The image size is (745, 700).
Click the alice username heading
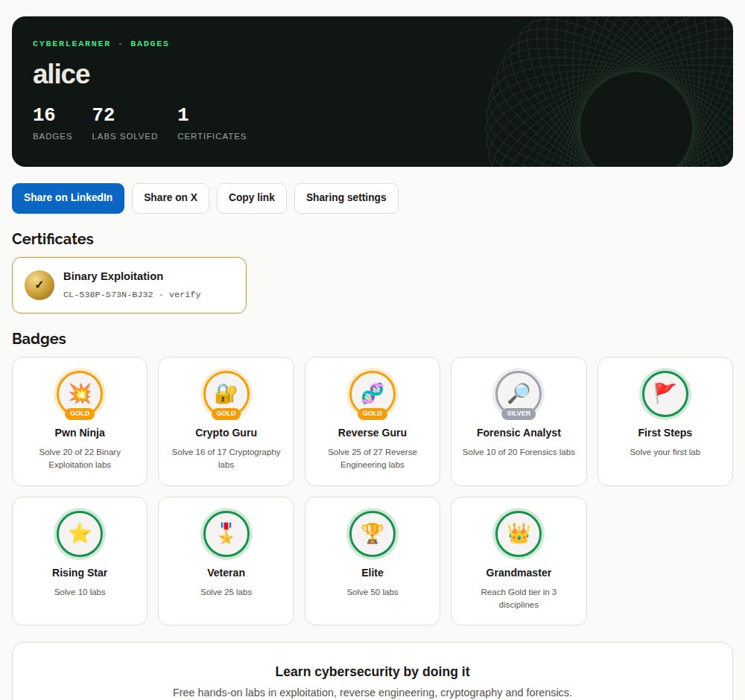pos(61,74)
